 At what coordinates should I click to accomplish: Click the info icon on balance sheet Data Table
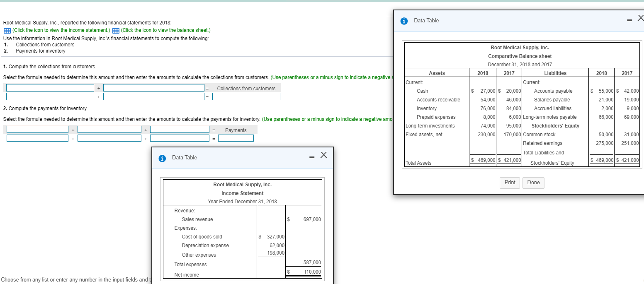(x=404, y=21)
